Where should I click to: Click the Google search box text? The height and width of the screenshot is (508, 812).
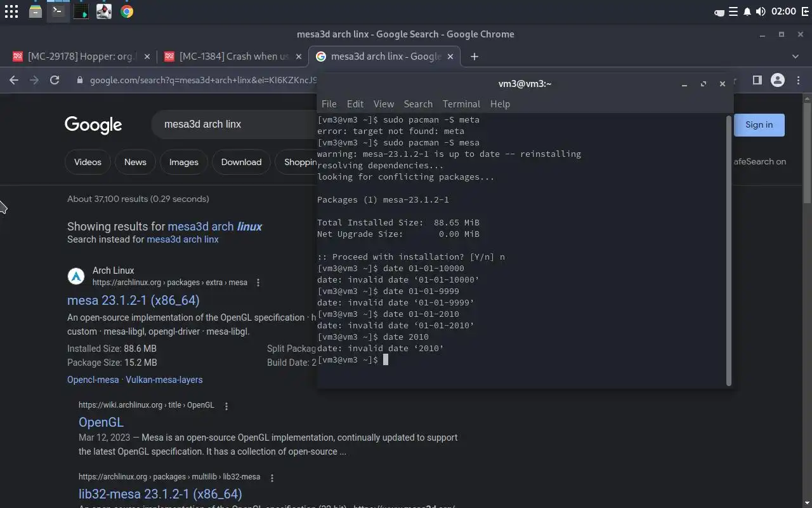pos(202,124)
